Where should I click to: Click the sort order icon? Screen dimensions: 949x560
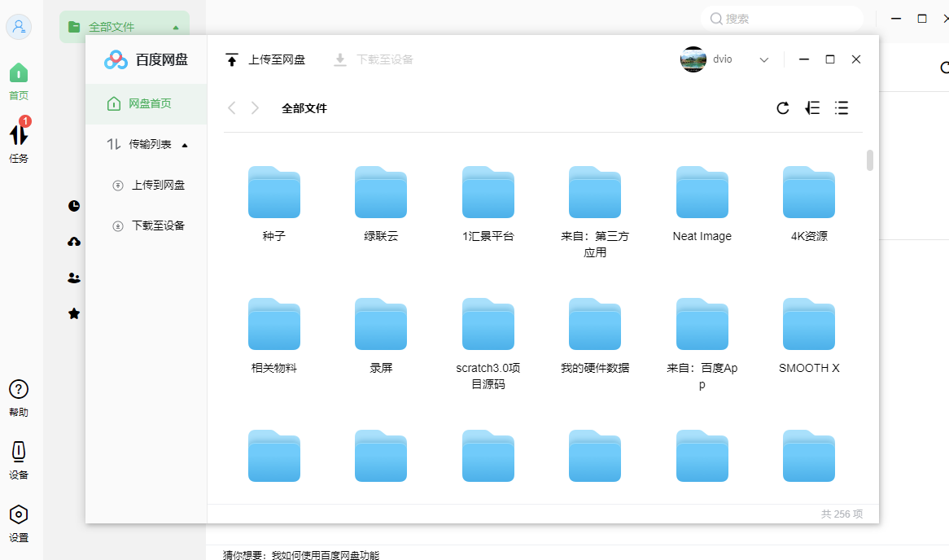pyautogui.click(x=812, y=107)
